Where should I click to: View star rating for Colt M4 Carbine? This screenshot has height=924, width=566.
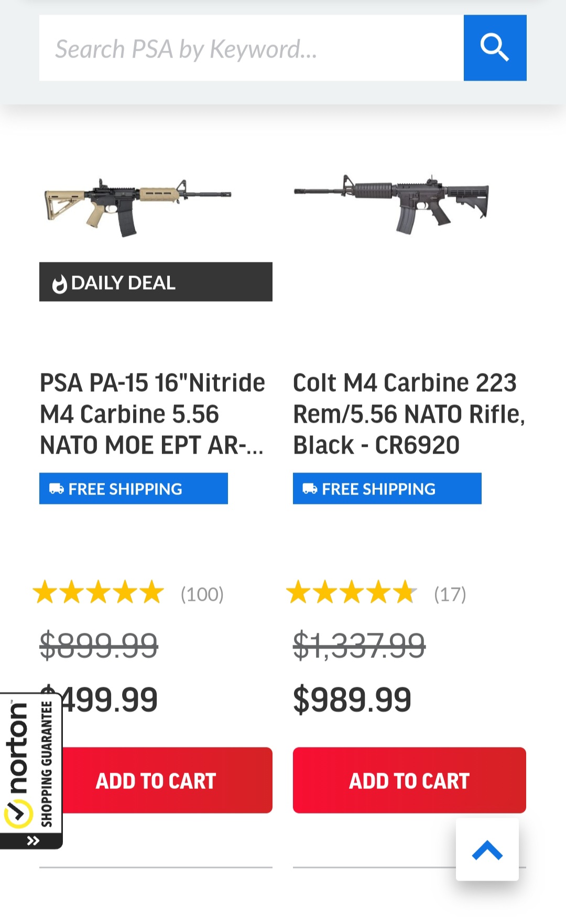pos(352,593)
